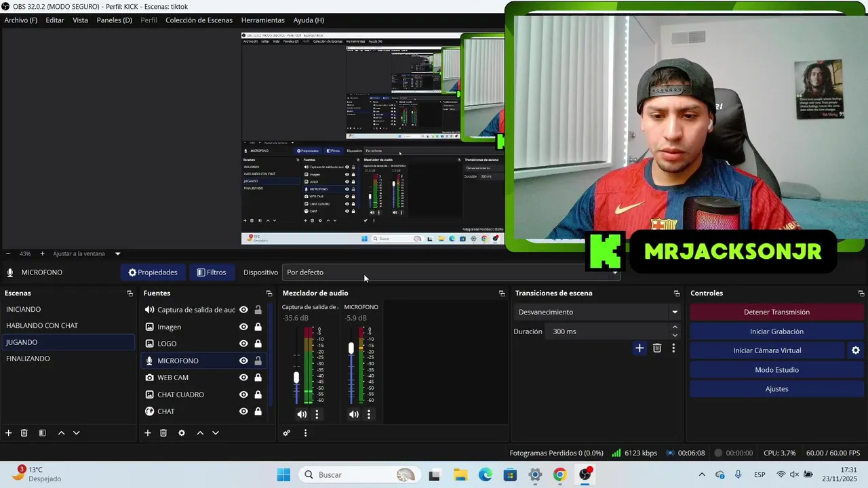Screen dimensions: 868x488
Task: Hide the CHAT CUADRO source
Action: 243,394
